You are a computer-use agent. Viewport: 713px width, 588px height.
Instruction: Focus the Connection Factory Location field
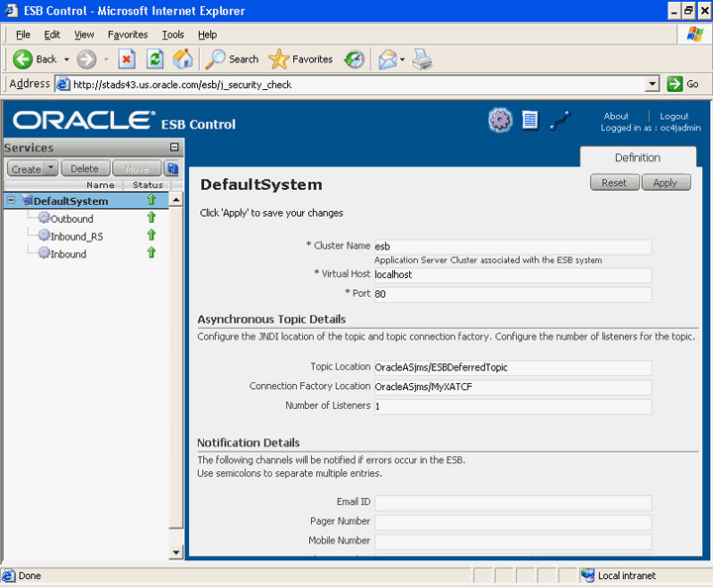(x=513, y=387)
